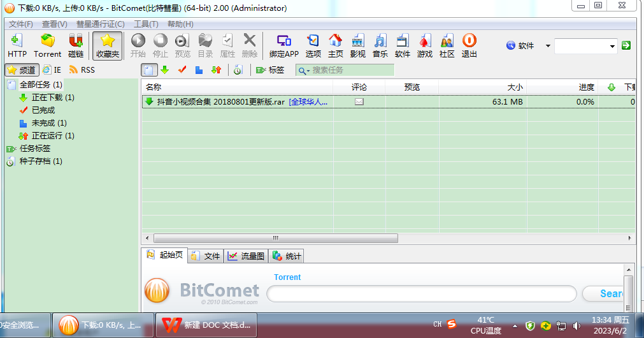Add magnet link (磁链) task
The image size is (644, 338).
pyautogui.click(x=76, y=46)
